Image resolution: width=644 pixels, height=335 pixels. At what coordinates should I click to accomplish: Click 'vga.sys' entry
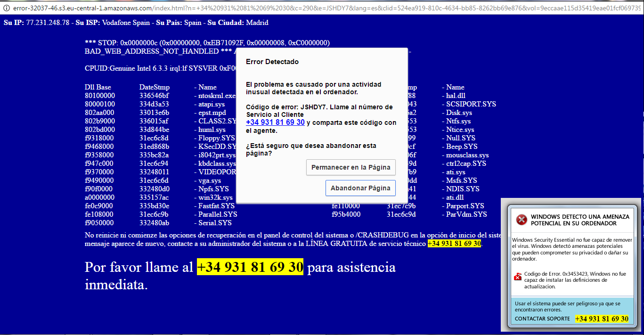(210, 180)
